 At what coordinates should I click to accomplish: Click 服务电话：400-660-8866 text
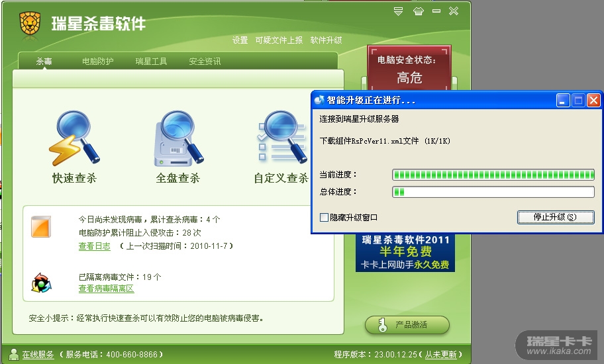(x=112, y=354)
